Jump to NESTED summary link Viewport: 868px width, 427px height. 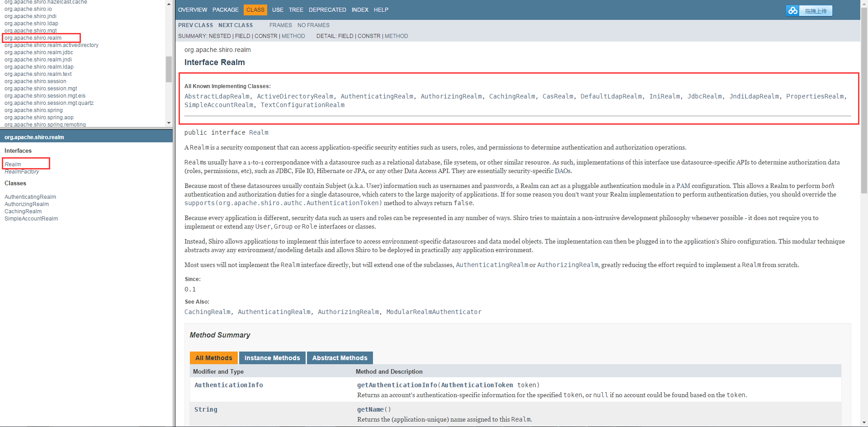(220, 36)
